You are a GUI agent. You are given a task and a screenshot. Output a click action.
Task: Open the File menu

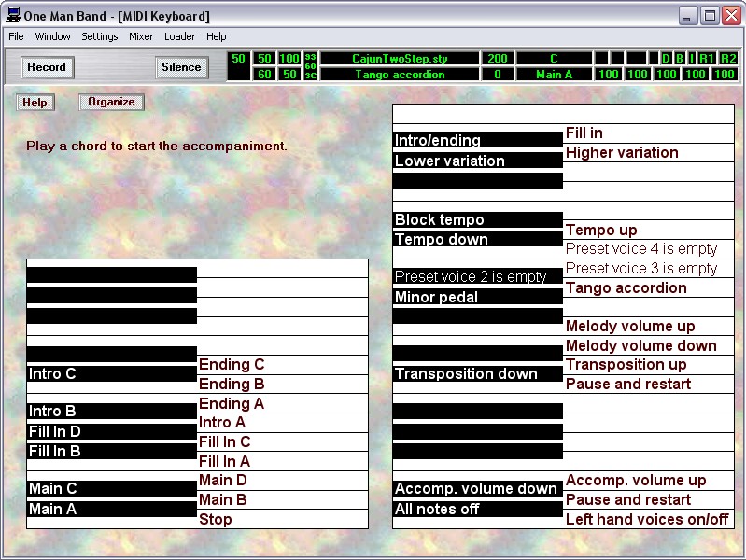(16, 36)
